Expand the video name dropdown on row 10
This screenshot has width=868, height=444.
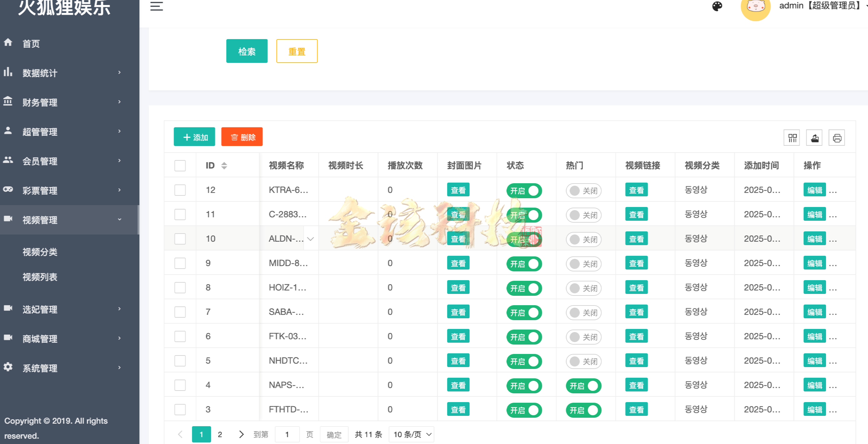pos(311,239)
